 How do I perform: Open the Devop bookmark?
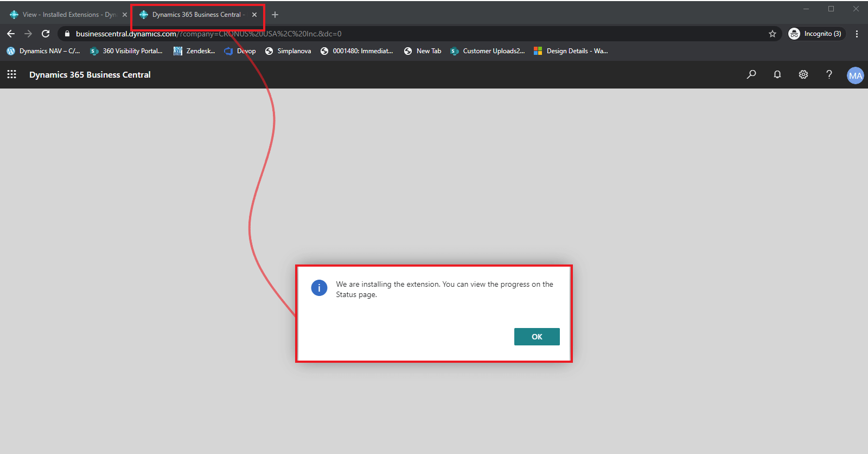(x=240, y=51)
